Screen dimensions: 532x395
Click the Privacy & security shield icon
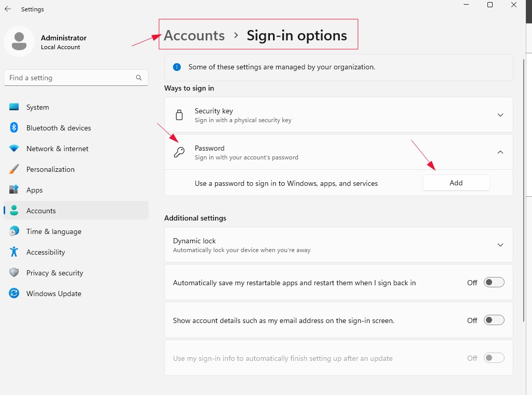click(15, 273)
